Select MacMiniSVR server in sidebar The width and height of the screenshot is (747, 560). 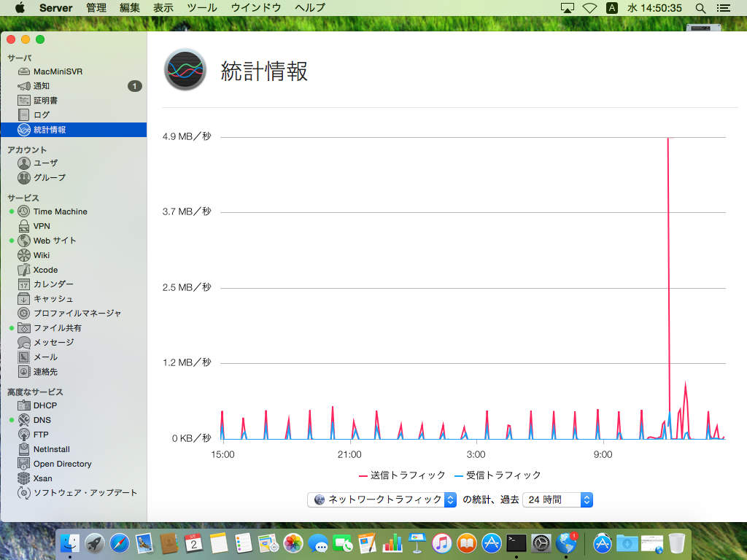click(58, 71)
